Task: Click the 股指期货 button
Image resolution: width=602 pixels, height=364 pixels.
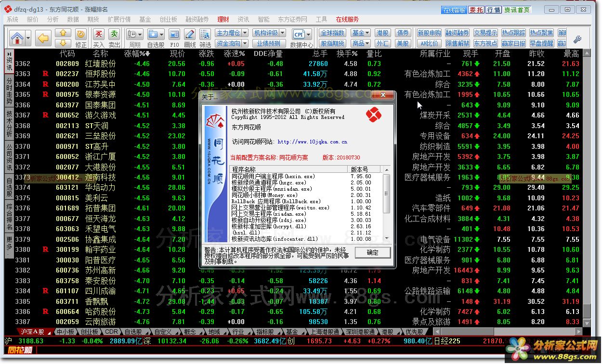Action: pyautogui.click(x=332, y=43)
